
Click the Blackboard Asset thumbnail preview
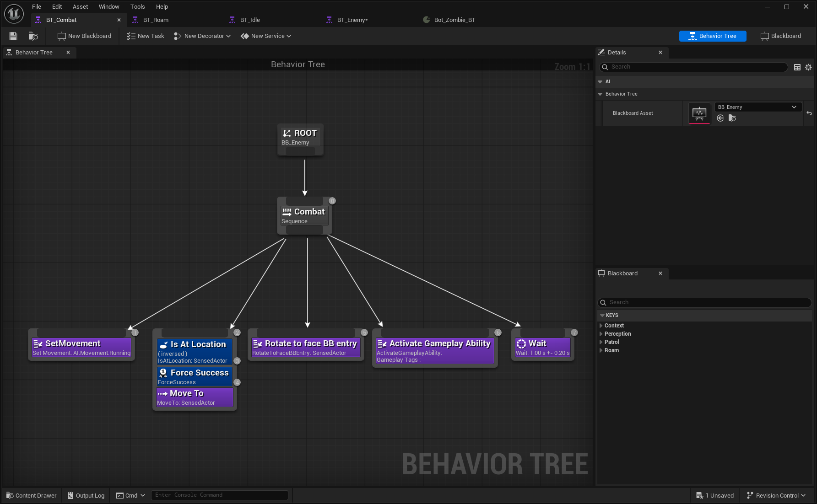point(699,113)
